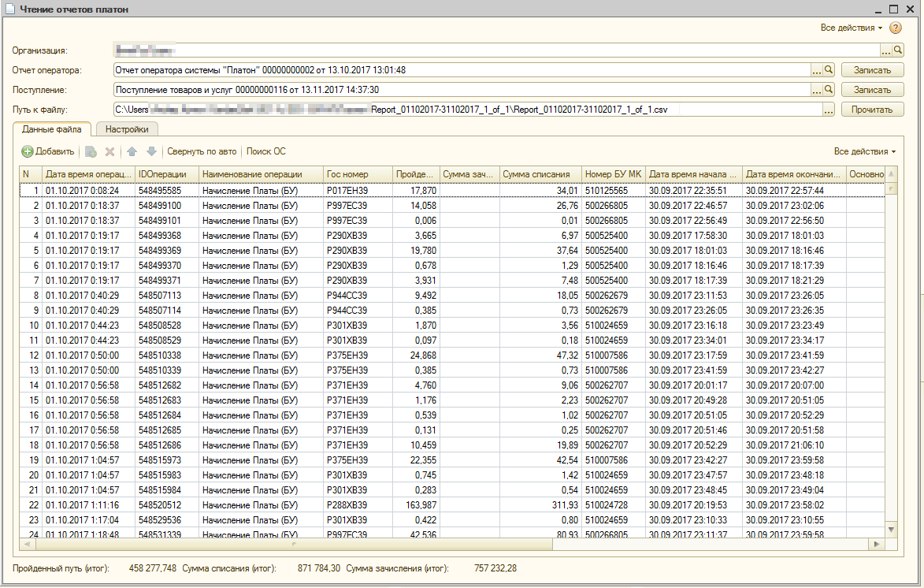This screenshot has height=588, width=924.
Task: Click the Основно column header
Action: [x=866, y=174]
